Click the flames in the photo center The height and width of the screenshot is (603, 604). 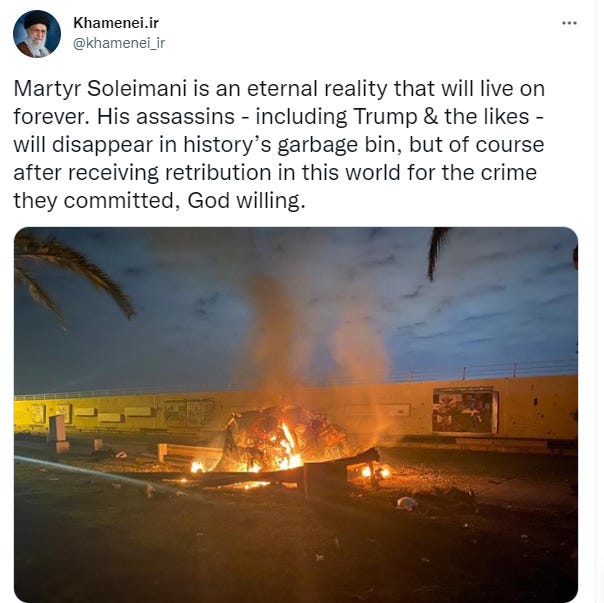click(x=285, y=443)
